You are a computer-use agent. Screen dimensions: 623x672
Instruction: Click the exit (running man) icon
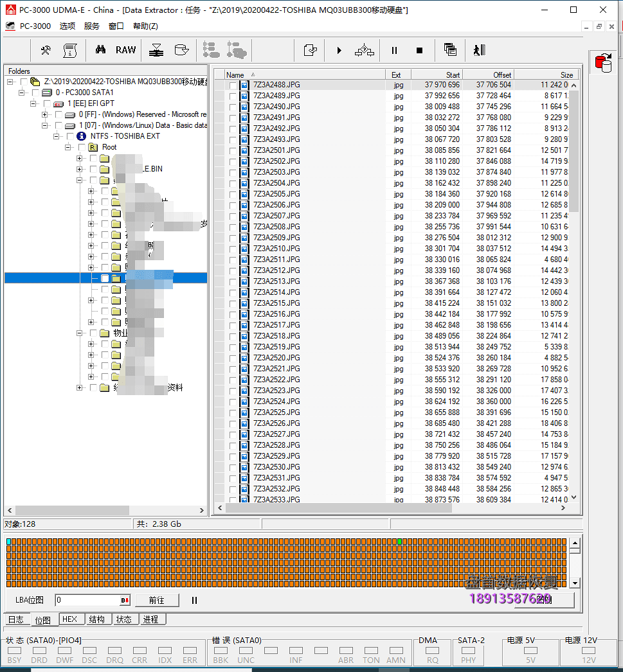(480, 50)
